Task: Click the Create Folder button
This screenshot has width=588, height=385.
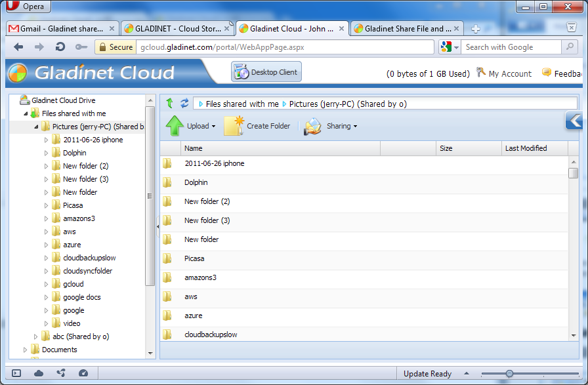Action: (257, 126)
